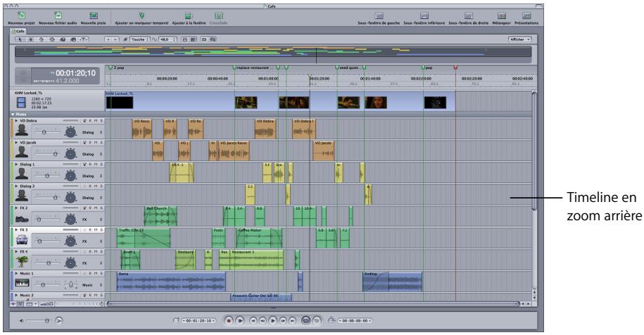Select the blade razor tool
644x335 pixels.
[41, 39]
